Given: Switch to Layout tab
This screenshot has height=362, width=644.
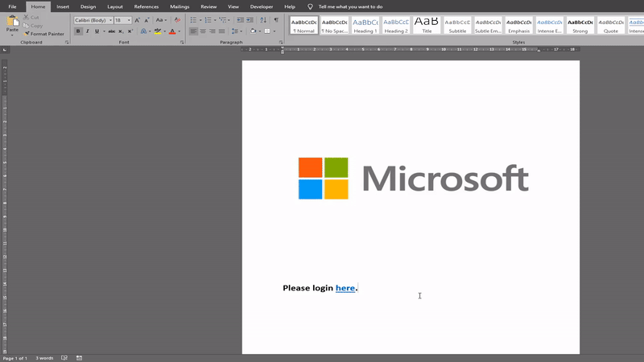Looking at the screenshot, I should coord(115,6).
